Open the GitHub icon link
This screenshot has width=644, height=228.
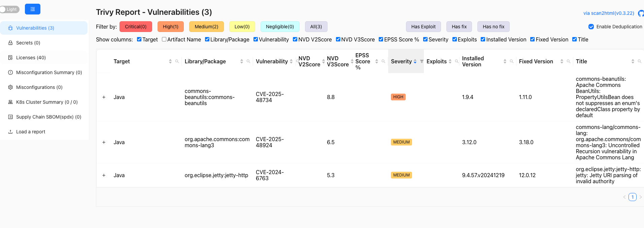(x=641, y=13)
